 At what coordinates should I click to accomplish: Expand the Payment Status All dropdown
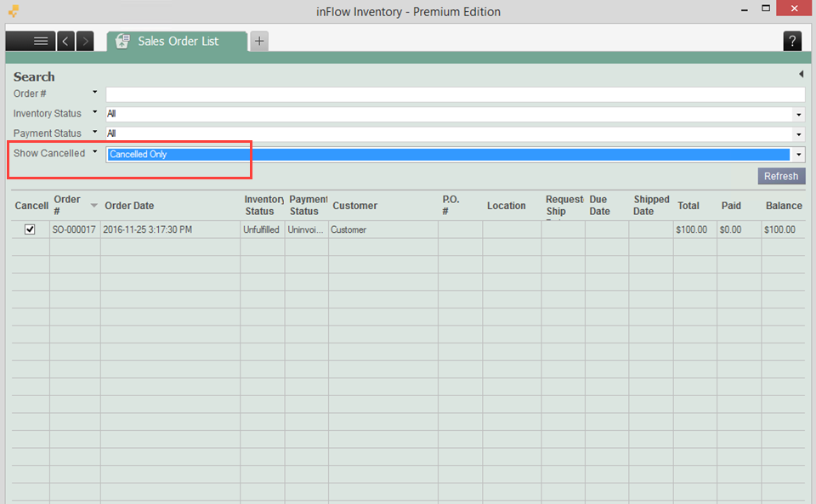[799, 134]
